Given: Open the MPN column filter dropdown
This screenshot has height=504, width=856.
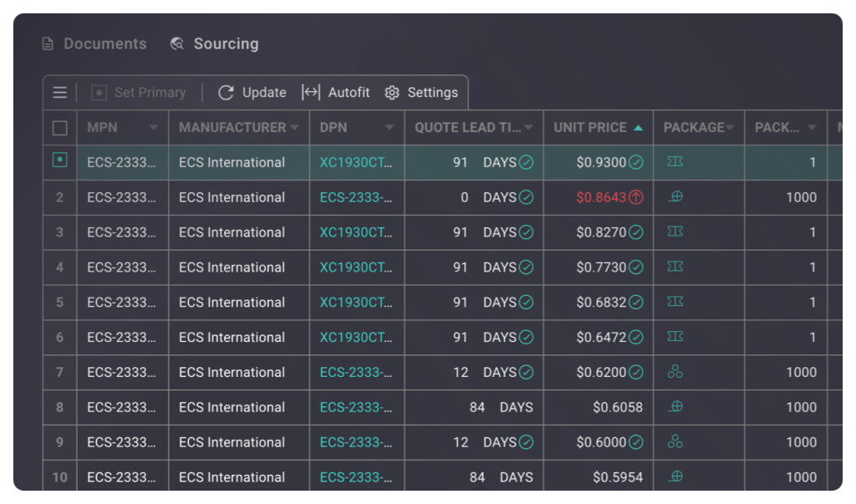Looking at the screenshot, I should coord(153,128).
